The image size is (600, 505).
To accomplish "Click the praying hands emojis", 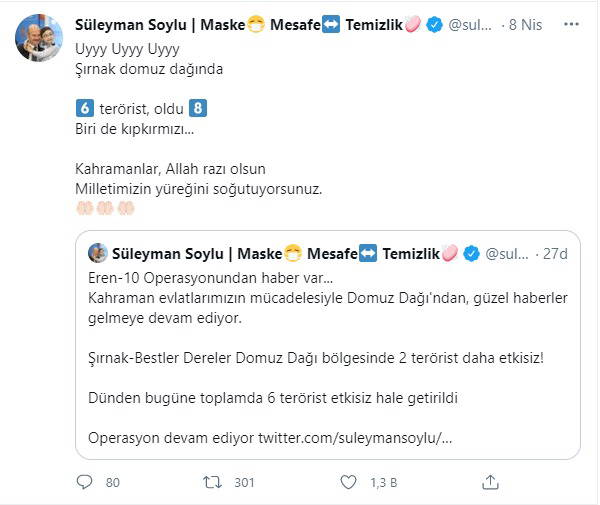I will click(x=105, y=208).
